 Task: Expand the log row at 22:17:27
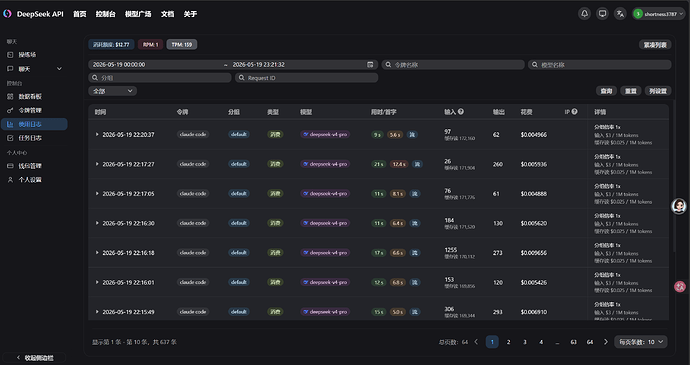click(97, 164)
